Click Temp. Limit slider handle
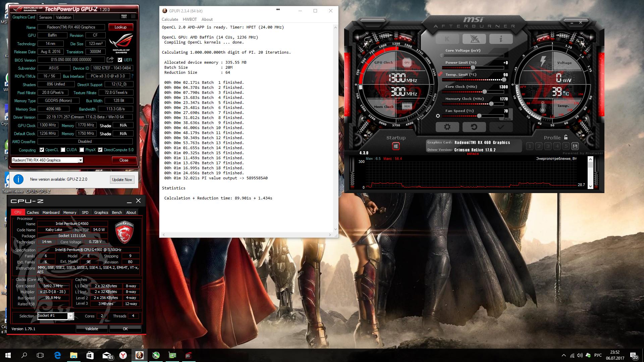644x362 pixels. coord(504,80)
